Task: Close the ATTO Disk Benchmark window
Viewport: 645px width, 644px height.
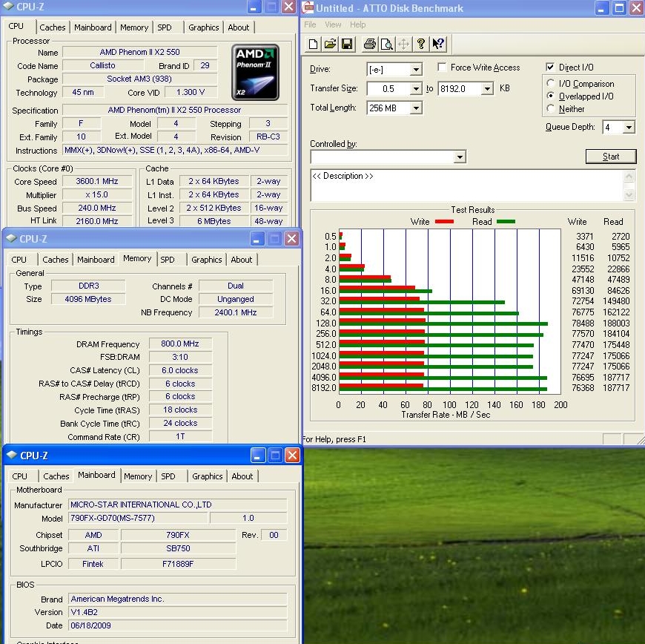Action: [637, 8]
